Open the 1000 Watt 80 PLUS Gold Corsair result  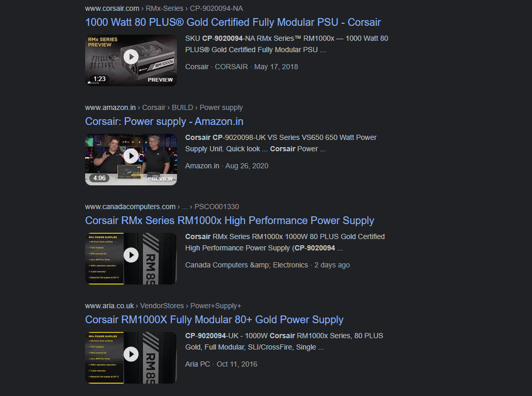pos(233,22)
